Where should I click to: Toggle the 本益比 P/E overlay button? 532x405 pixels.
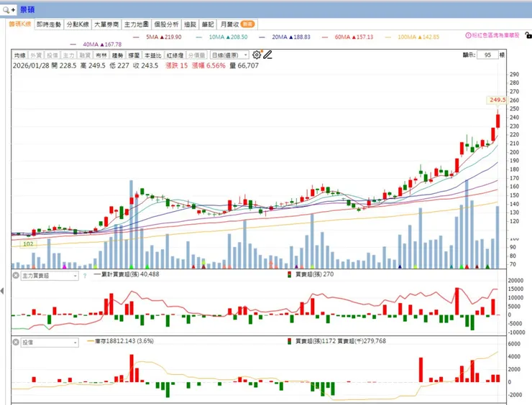152,55
